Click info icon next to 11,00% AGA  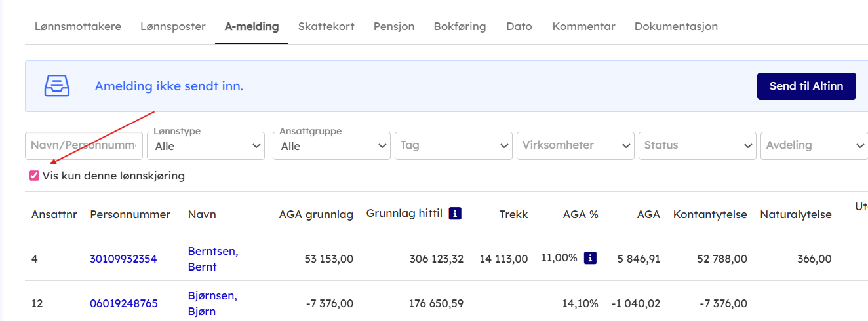pyautogui.click(x=590, y=258)
